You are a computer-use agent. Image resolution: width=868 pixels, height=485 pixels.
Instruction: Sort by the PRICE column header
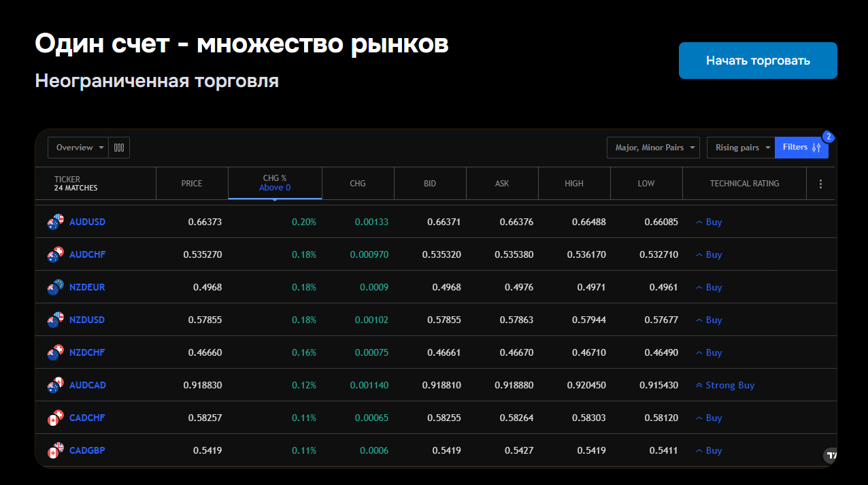pyautogui.click(x=192, y=184)
